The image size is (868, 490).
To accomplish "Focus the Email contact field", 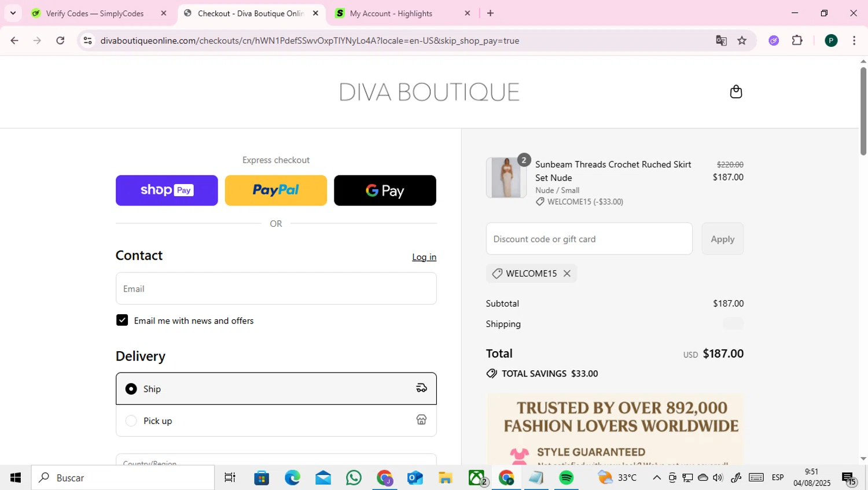I will 276,289.
